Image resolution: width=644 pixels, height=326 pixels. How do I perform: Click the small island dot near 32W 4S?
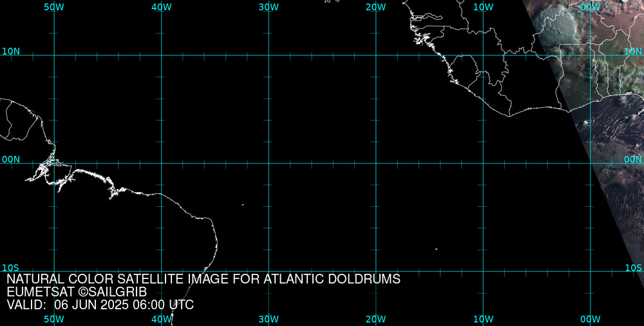pos(243,204)
